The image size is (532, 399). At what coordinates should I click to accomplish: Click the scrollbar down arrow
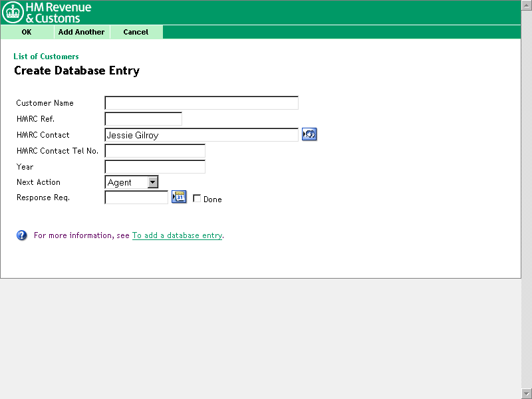[x=527, y=394]
